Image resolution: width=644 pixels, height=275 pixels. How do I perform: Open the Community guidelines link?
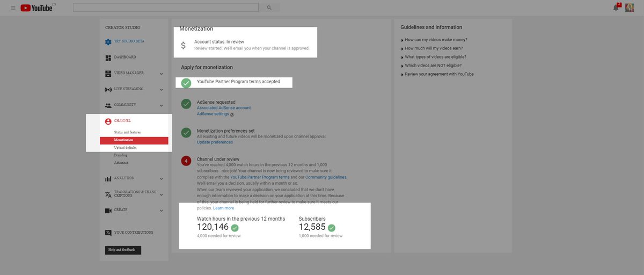pyautogui.click(x=326, y=177)
